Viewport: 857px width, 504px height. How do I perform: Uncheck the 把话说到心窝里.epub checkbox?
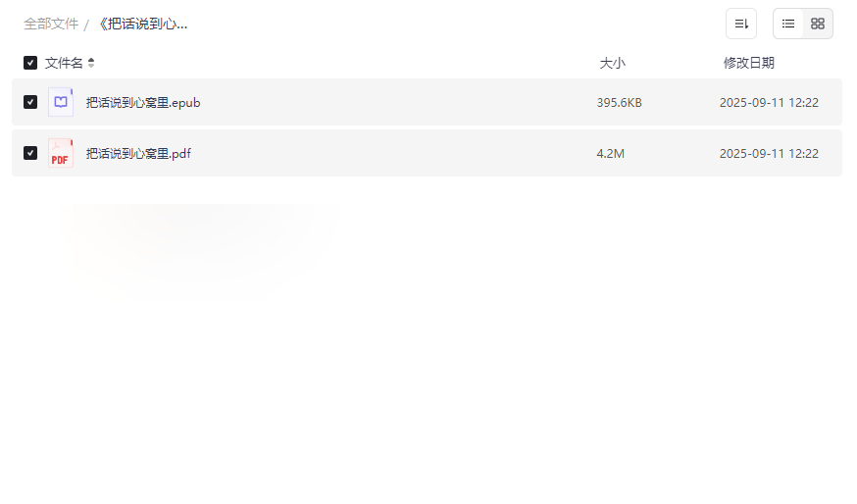coord(30,102)
